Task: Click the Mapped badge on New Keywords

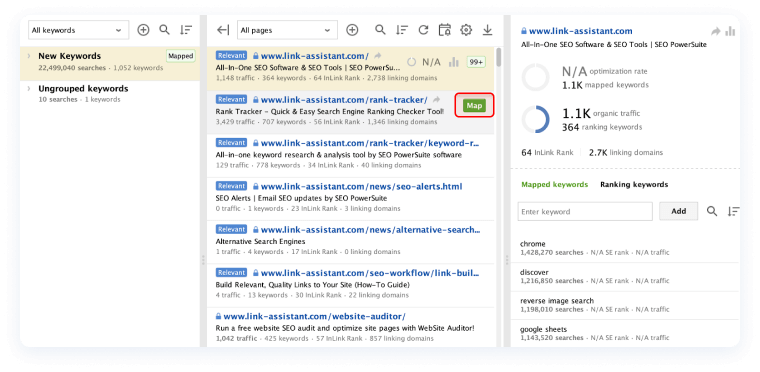Action: pos(180,56)
